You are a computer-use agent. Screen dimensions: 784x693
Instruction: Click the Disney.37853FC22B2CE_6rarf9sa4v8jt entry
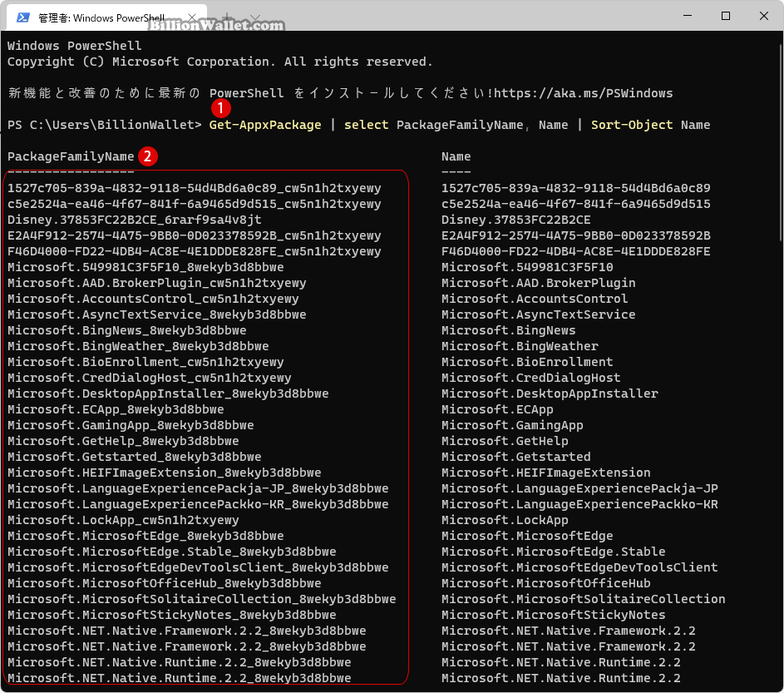[x=135, y=220]
